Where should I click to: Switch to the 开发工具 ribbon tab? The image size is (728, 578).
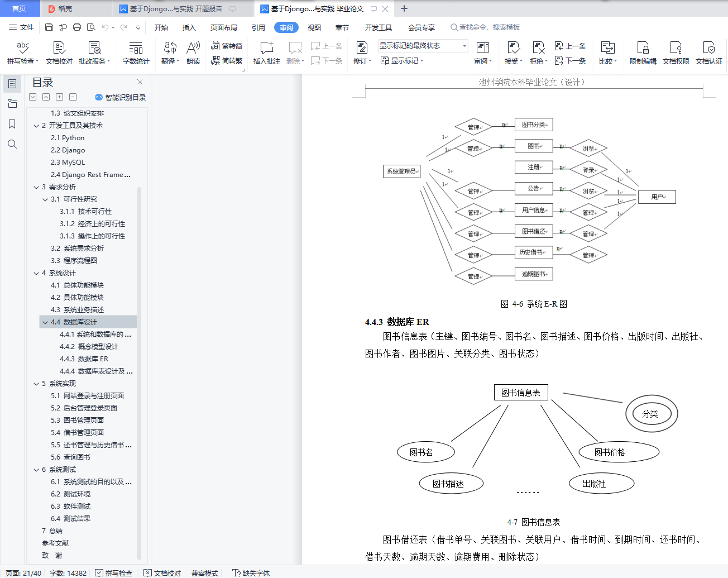[379, 27]
